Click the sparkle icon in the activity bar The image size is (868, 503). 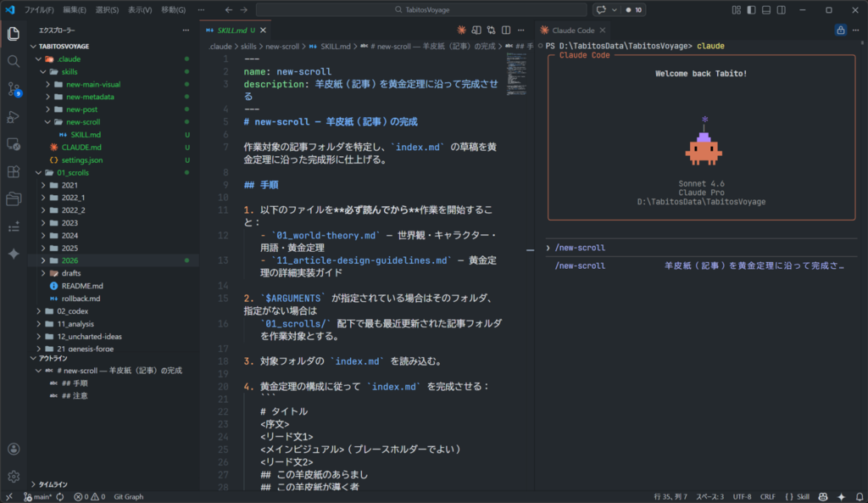[14, 254]
